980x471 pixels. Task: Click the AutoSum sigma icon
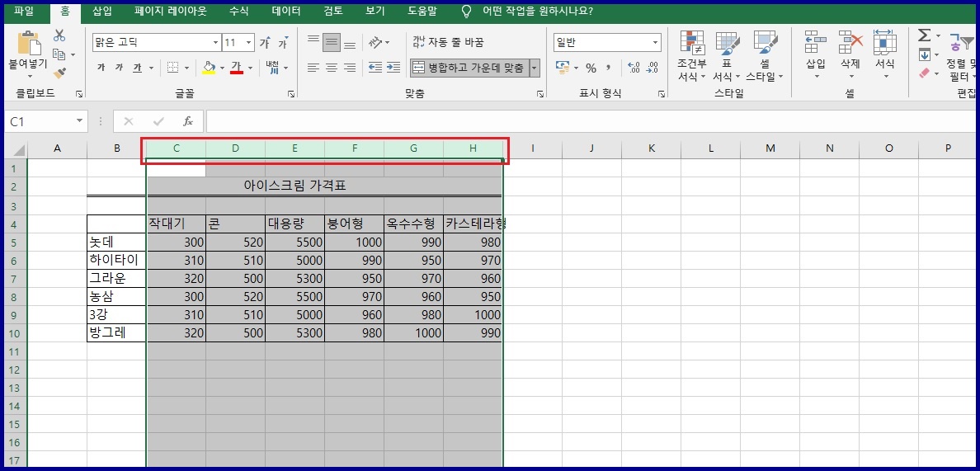click(925, 35)
